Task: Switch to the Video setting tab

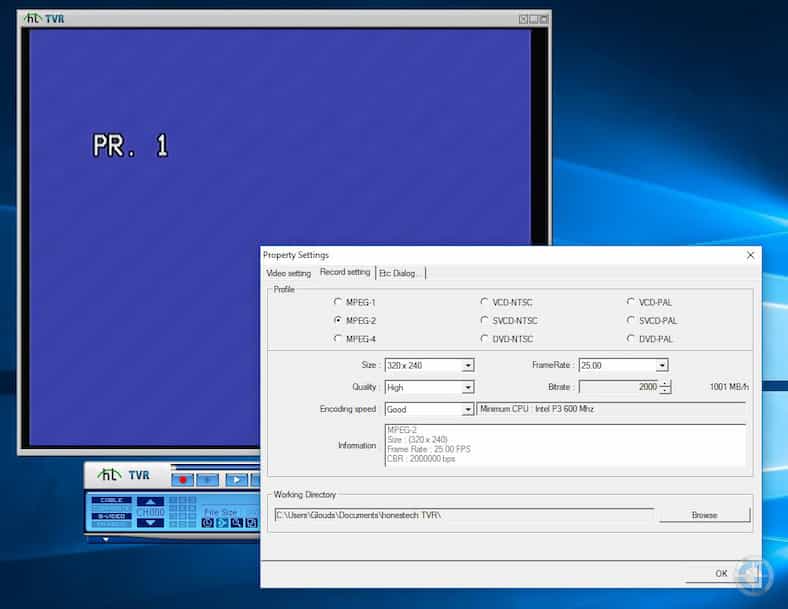Action: tap(288, 273)
